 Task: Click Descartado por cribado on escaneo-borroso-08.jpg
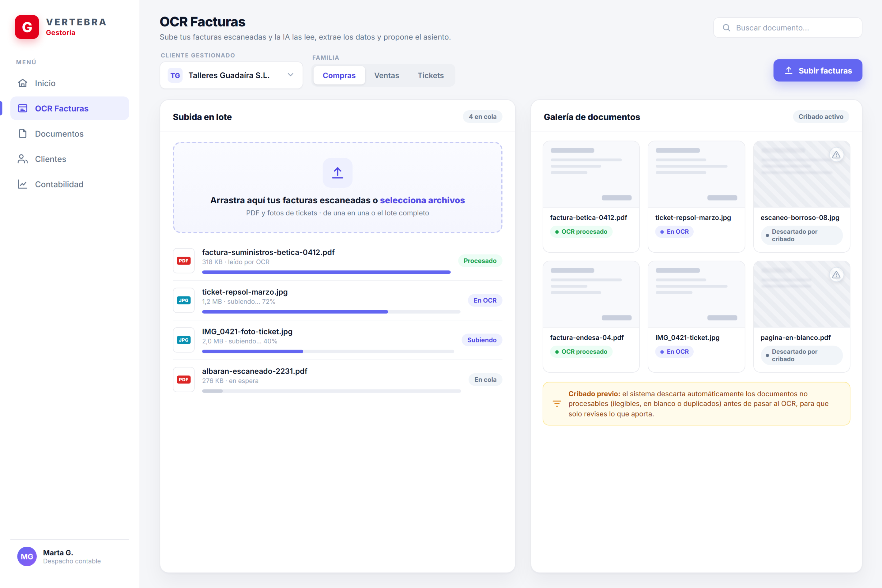pos(801,236)
